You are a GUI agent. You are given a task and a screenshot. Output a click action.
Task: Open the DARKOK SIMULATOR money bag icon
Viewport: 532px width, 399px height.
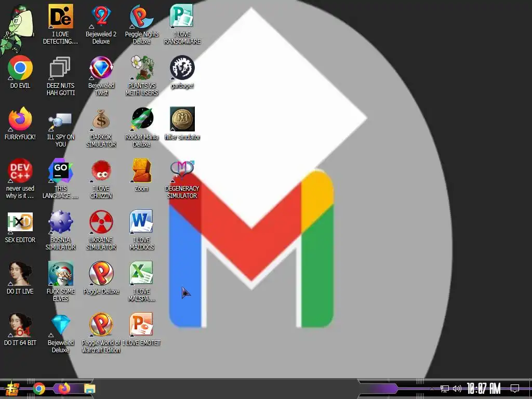pyautogui.click(x=101, y=119)
